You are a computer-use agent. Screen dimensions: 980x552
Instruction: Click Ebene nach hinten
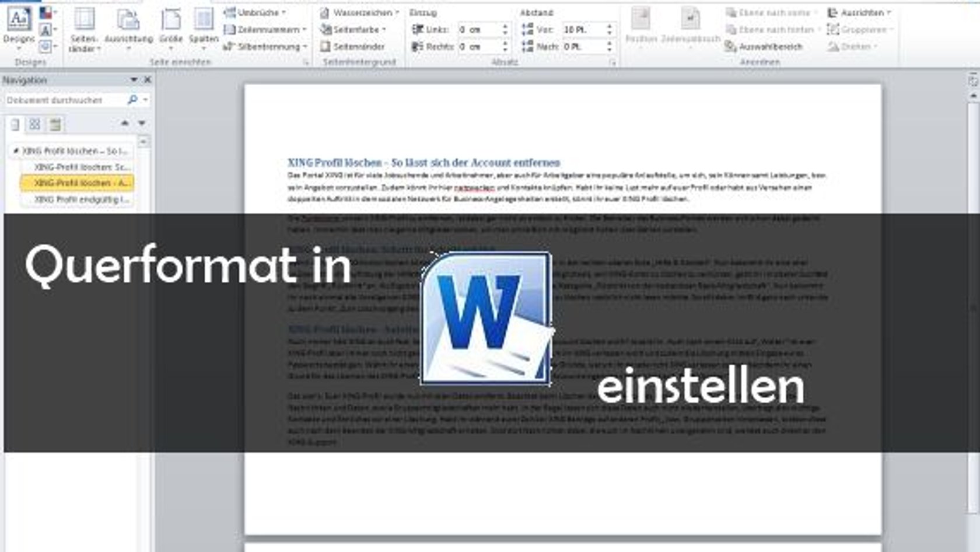click(x=773, y=29)
